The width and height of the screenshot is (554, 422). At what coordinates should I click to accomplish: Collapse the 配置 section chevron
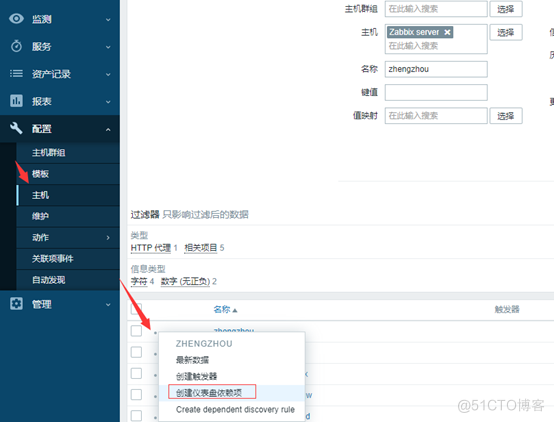click(108, 130)
